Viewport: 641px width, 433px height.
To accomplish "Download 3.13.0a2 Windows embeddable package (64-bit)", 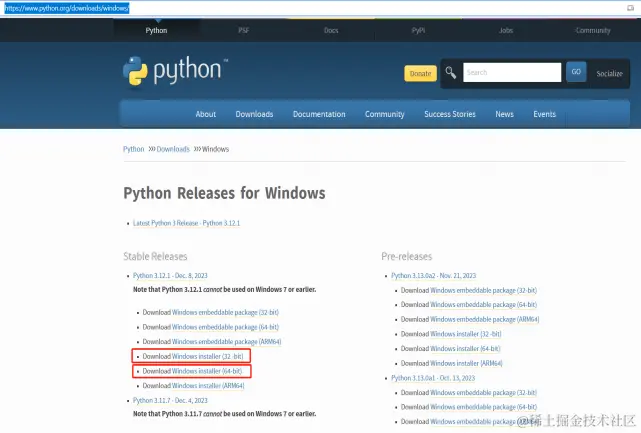I will (484, 305).
